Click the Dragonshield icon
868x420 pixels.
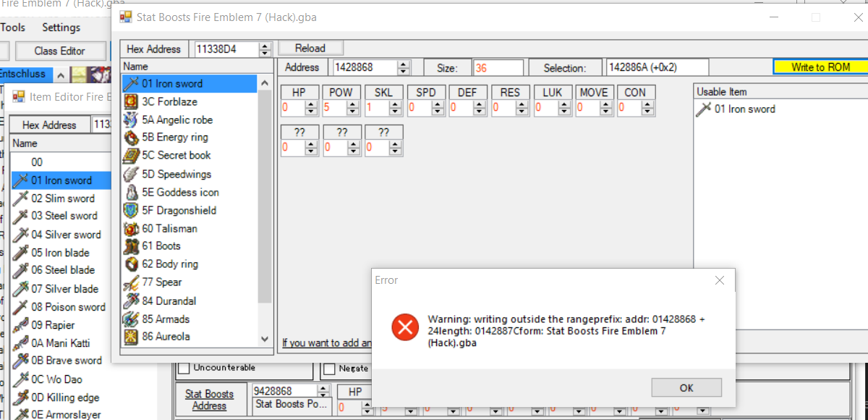coord(131,210)
